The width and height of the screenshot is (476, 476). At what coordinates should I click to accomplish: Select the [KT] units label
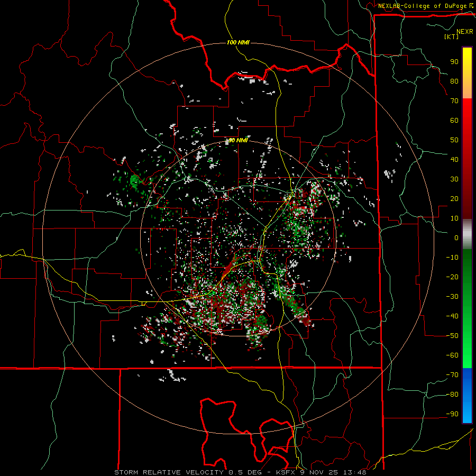pyautogui.click(x=452, y=36)
